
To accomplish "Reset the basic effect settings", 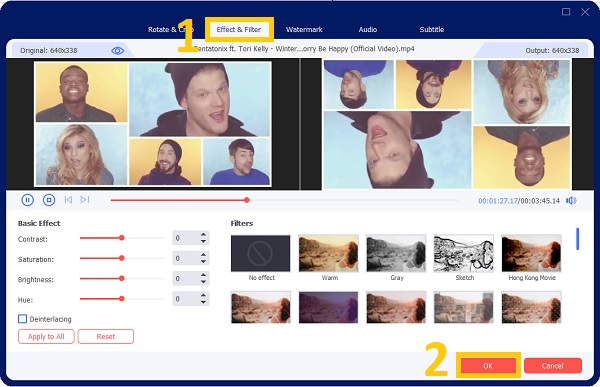I will pyautogui.click(x=106, y=336).
